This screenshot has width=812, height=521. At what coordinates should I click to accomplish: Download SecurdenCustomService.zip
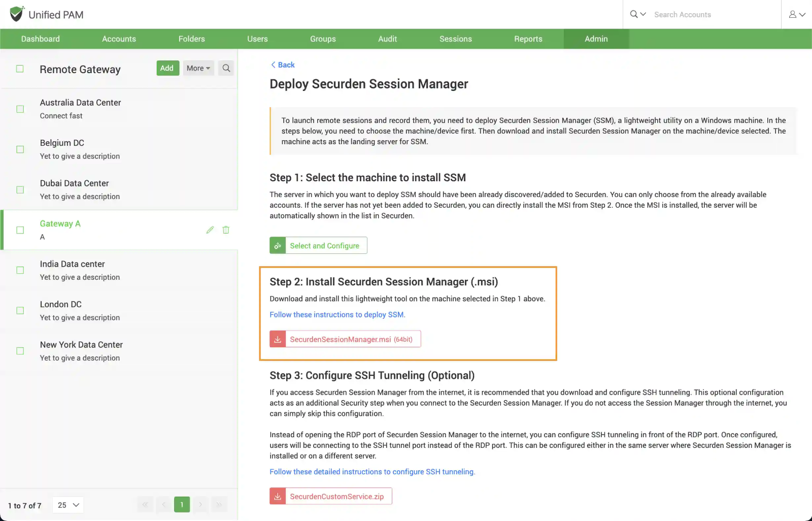[331, 496]
